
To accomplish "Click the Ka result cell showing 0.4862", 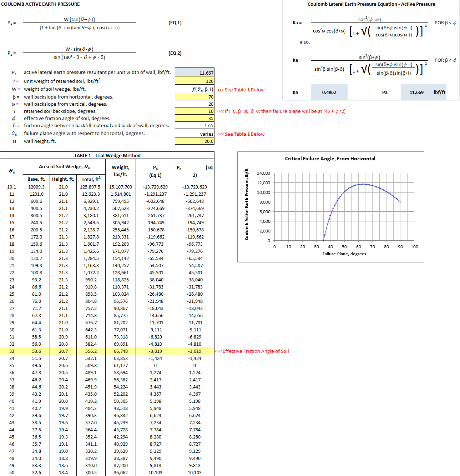I will pyautogui.click(x=329, y=92).
